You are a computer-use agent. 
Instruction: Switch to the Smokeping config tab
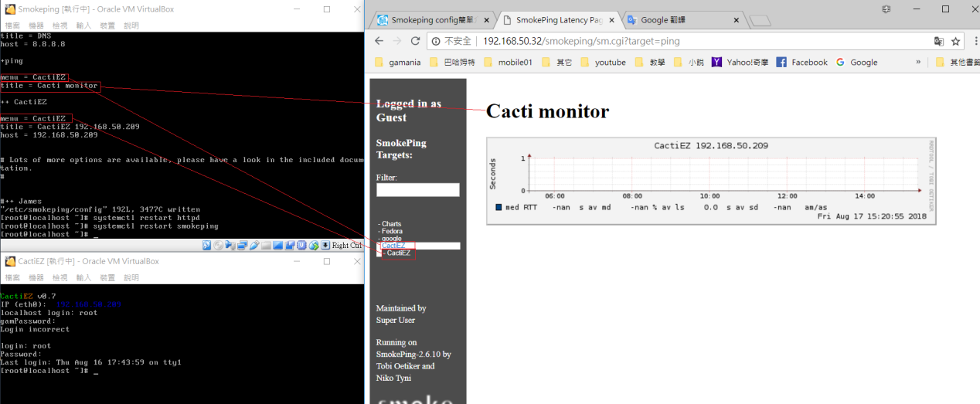[x=433, y=21]
